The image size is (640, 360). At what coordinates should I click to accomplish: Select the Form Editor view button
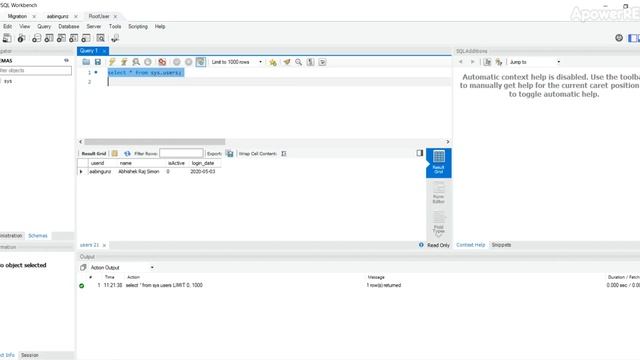coord(439,193)
